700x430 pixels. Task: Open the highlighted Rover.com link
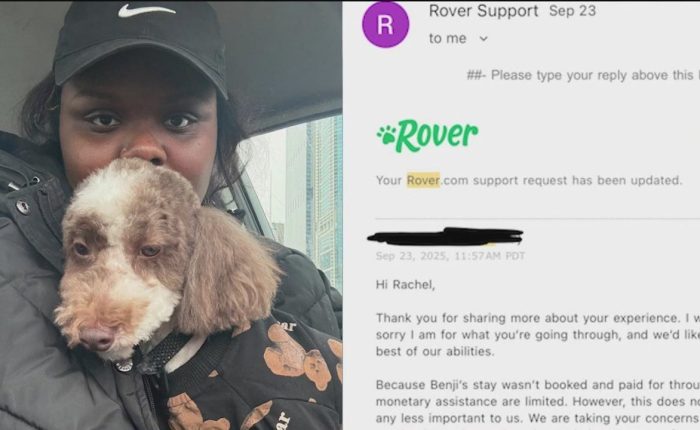tap(423, 180)
